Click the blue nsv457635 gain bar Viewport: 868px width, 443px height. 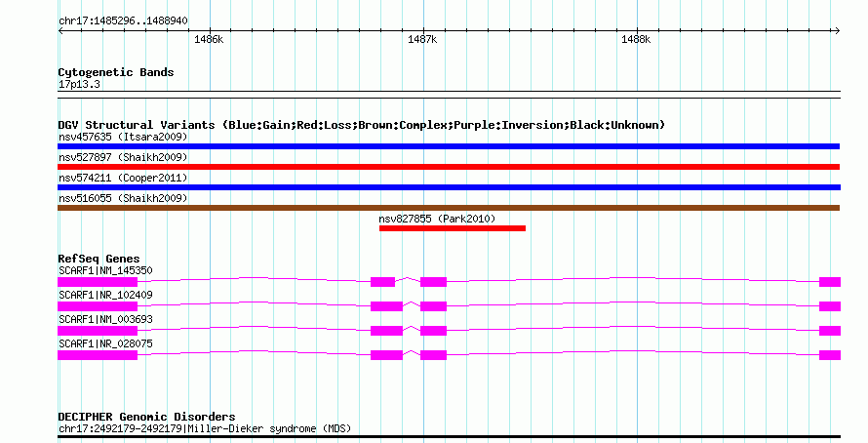tap(449, 146)
